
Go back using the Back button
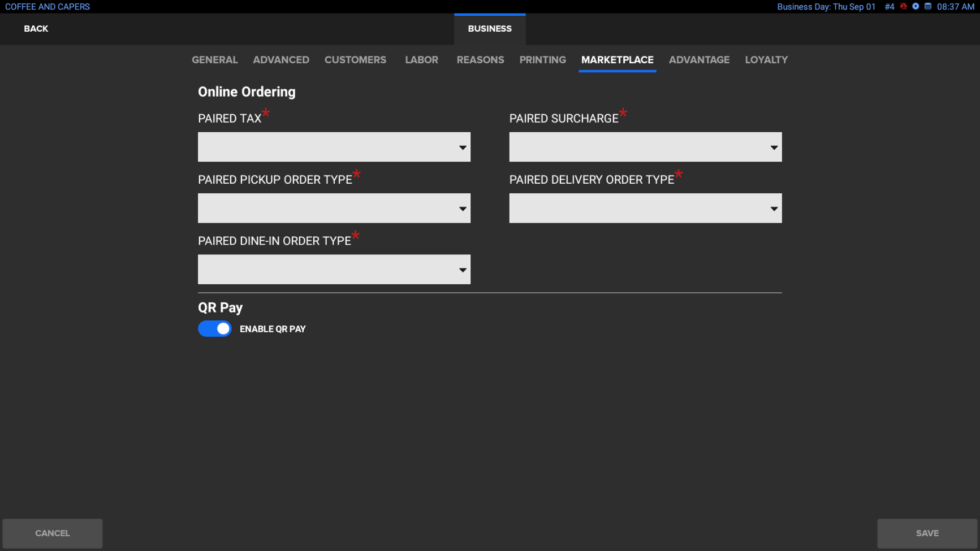click(x=36, y=29)
